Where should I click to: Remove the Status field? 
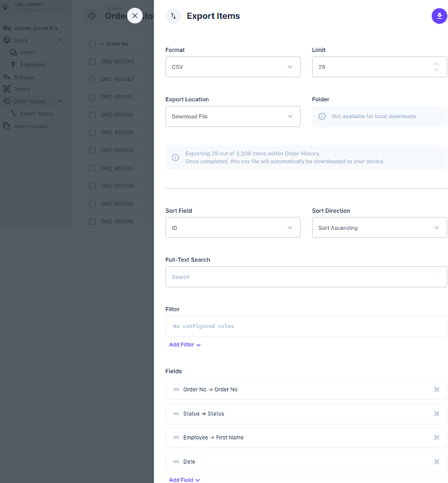tap(436, 414)
